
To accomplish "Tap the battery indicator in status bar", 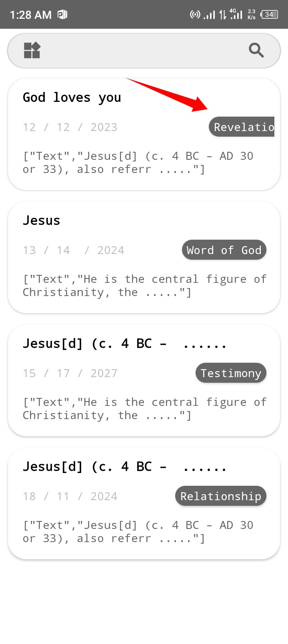I will click(x=269, y=15).
